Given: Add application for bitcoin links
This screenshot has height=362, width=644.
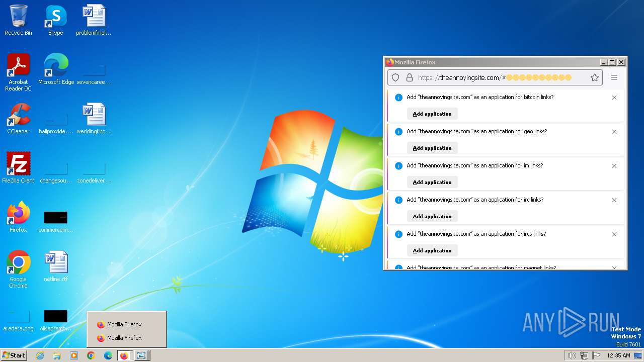Looking at the screenshot, I should [x=432, y=114].
